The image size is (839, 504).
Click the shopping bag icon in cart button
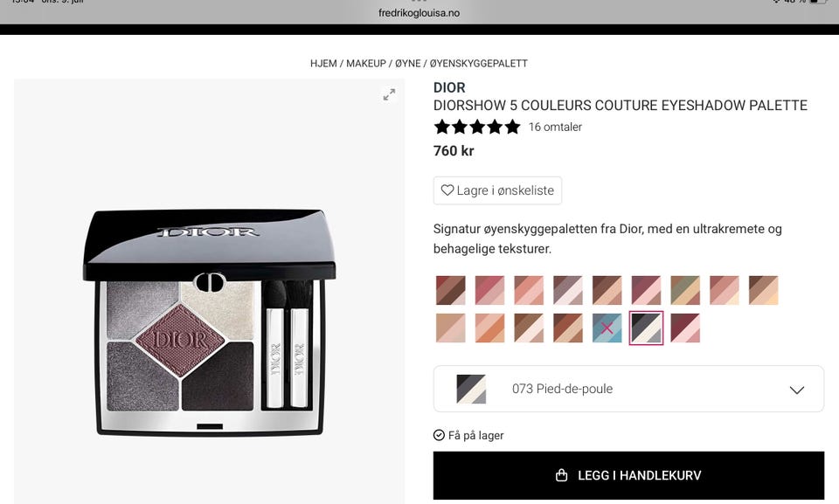(x=561, y=475)
